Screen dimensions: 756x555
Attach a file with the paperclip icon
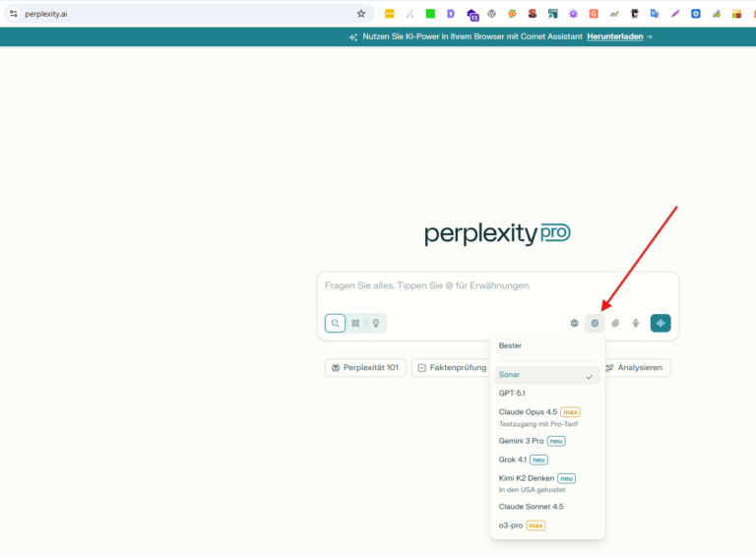pos(615,323)
